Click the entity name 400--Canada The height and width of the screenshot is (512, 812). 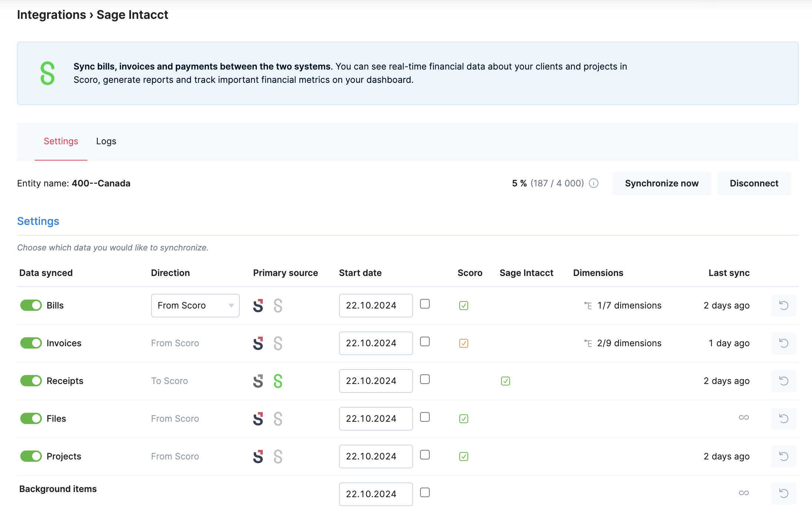(101, 183)
